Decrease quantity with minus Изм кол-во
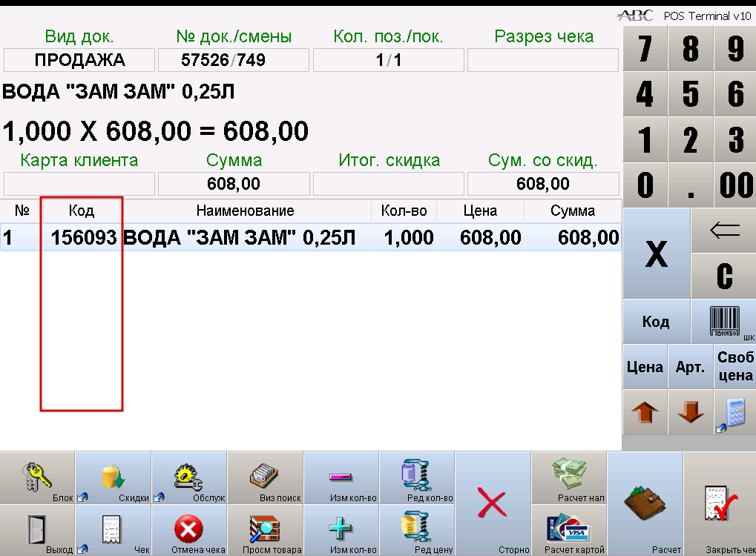756x556 pixels. (x=341, y=478)
